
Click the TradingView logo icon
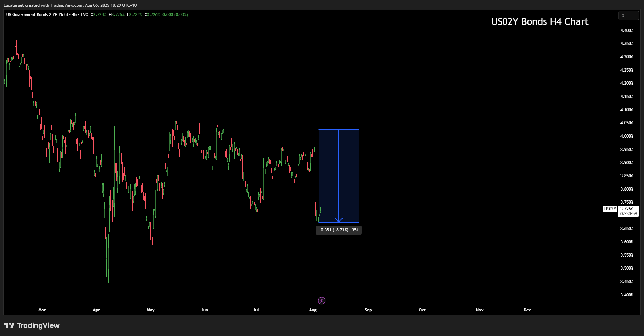coord(9,325)
